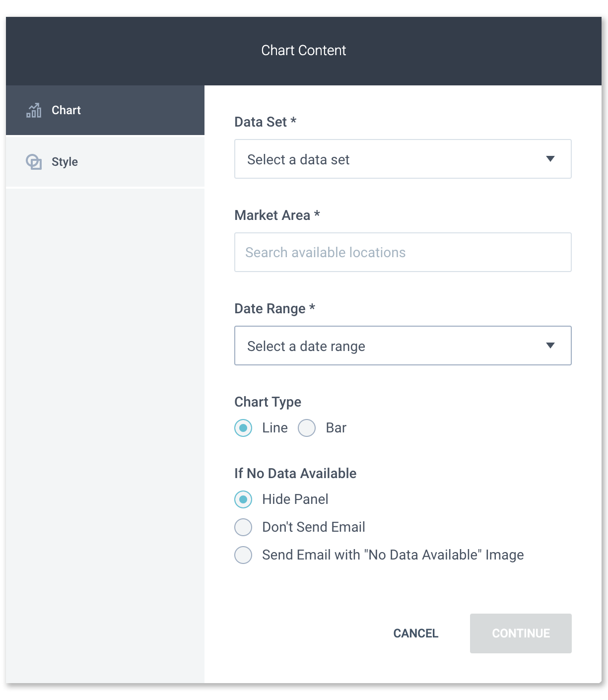The width and height of the screenshot is (608, 700).
Task: Click the CANCEL button
Action: coord(415,633)
